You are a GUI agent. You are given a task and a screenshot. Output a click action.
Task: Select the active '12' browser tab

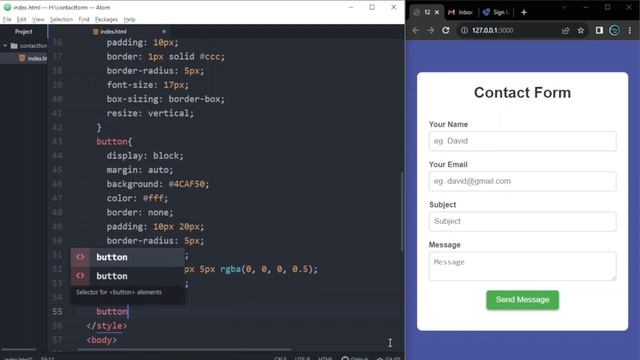click(426, 12)
